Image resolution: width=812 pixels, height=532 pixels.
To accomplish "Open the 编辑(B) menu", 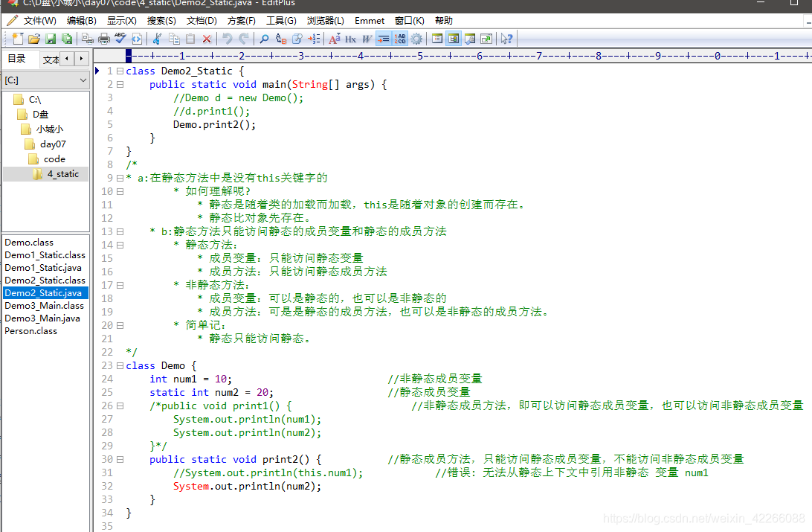I will 81,21.
